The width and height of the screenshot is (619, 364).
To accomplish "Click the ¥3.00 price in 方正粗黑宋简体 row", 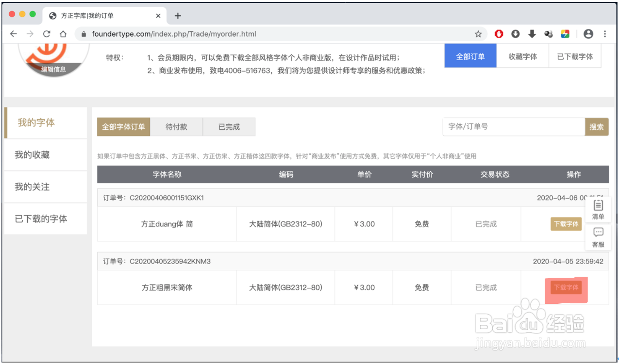I will coord(364,287).
